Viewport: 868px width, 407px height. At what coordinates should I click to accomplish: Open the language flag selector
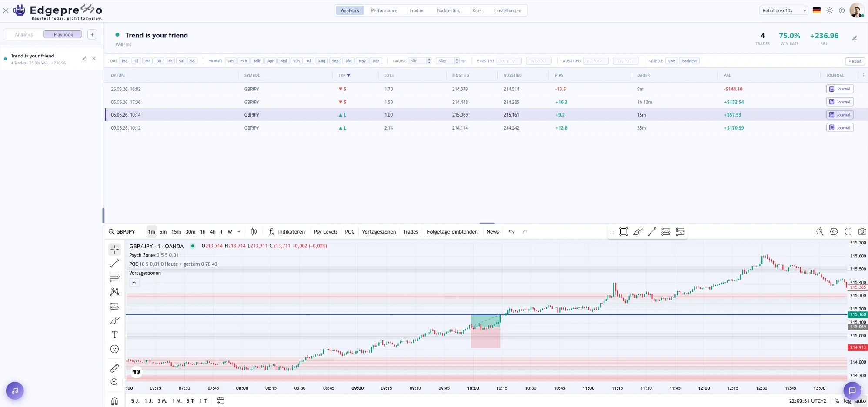816,10
